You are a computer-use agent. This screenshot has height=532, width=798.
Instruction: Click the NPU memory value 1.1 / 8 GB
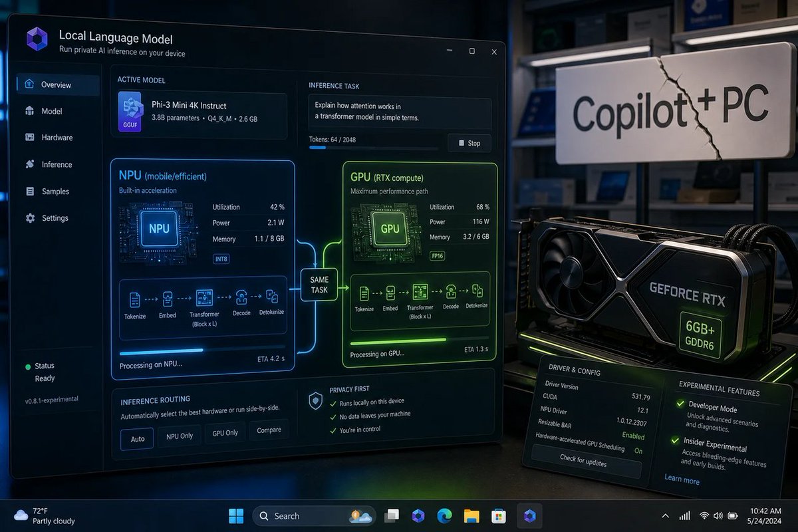(x=271, y=238)
